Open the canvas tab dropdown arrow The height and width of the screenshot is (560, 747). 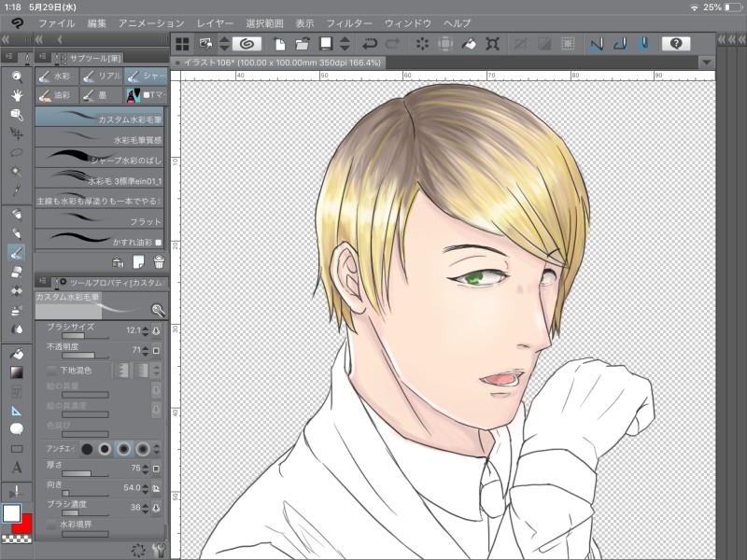(706, 62)
